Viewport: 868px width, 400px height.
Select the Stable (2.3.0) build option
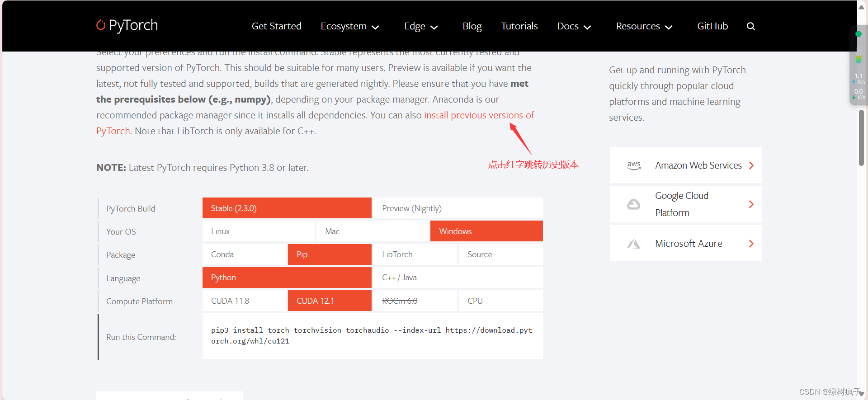coord(287,208)
